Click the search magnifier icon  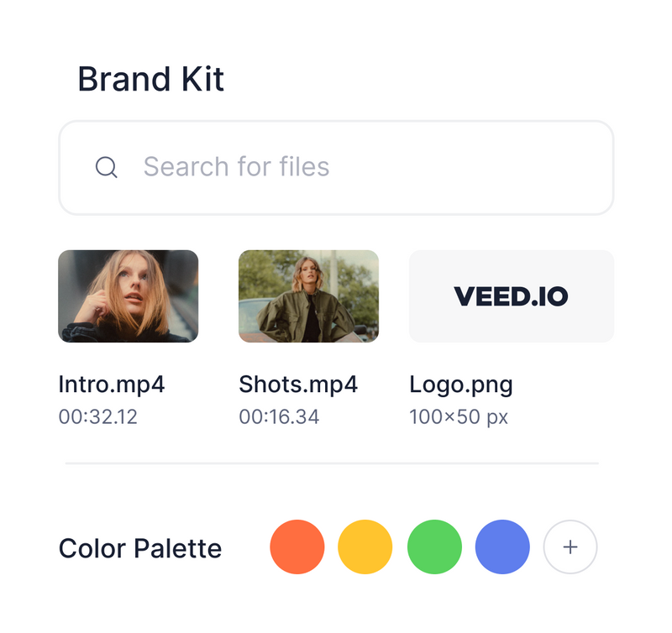pos(108,166)
